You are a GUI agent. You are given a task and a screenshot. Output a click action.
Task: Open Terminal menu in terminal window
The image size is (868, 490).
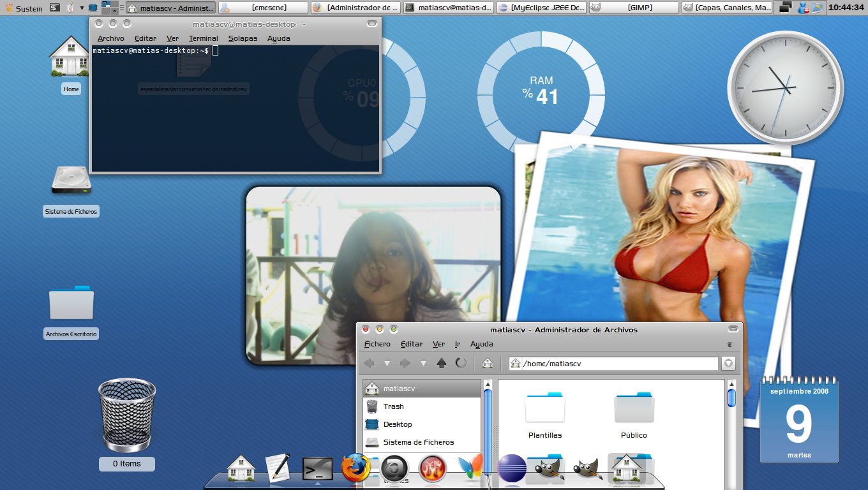tap(204, 38)
